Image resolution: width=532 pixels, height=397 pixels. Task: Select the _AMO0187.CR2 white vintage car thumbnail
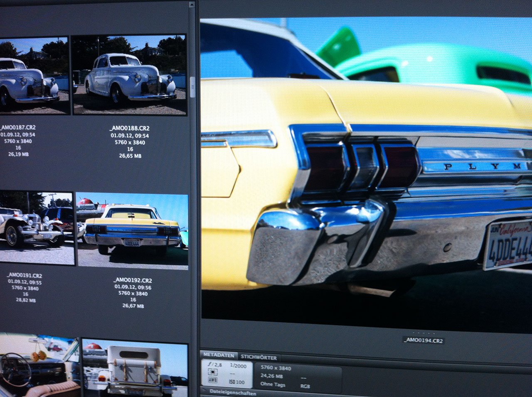pos(34,76)
